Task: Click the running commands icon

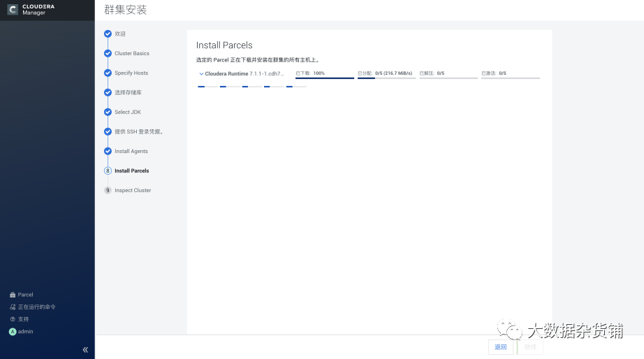Action: [x=12, y=307]
